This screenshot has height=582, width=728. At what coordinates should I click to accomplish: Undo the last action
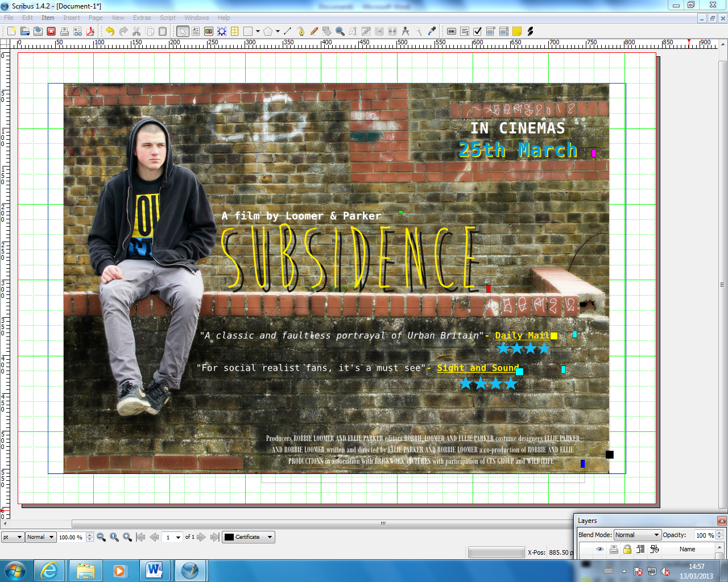pos(110,31)
